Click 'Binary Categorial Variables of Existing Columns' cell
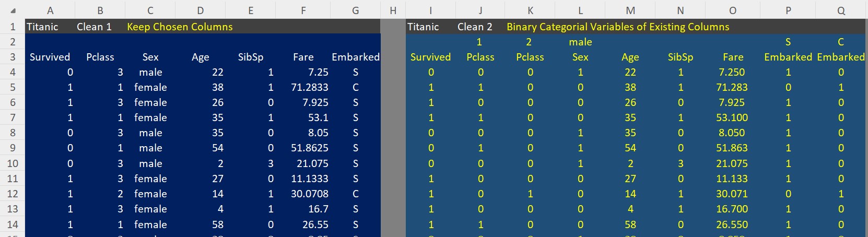The width and height of the screenshot is (868, 237). click(x=618, y=27)
